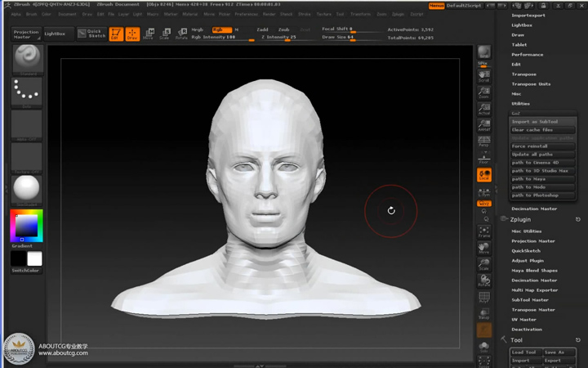Expand UV Master plugin section
The image size is (588, 368).
pyautogui.click(x=523, y=320)
